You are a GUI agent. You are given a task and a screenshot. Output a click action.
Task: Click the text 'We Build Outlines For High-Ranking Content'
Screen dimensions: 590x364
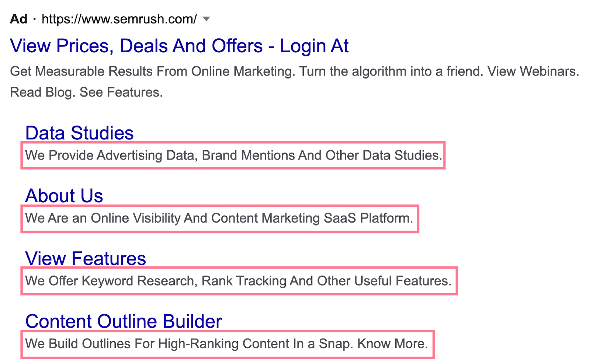[226, 343]
